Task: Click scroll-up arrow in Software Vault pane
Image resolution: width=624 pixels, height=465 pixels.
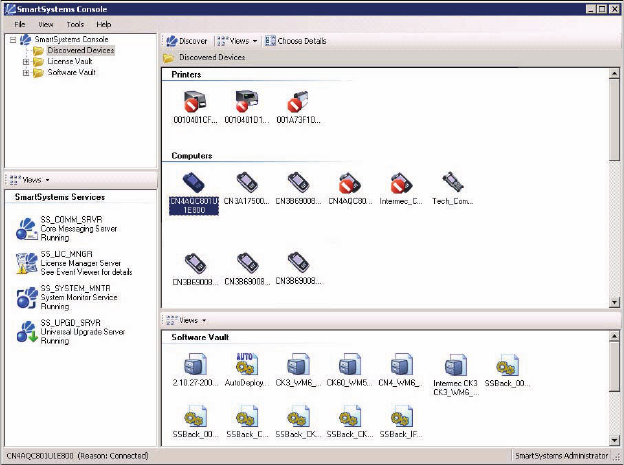Action: tap(614, 336)
